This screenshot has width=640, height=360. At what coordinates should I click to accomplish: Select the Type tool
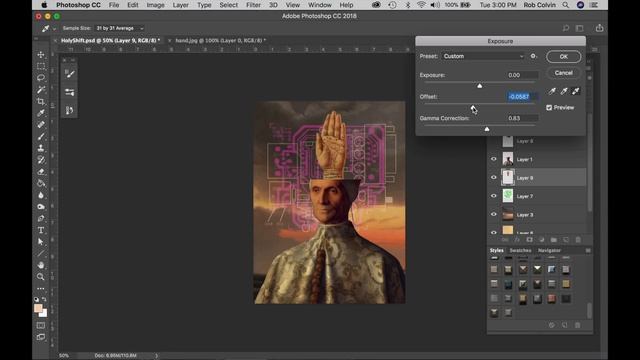tap(41, 230)
